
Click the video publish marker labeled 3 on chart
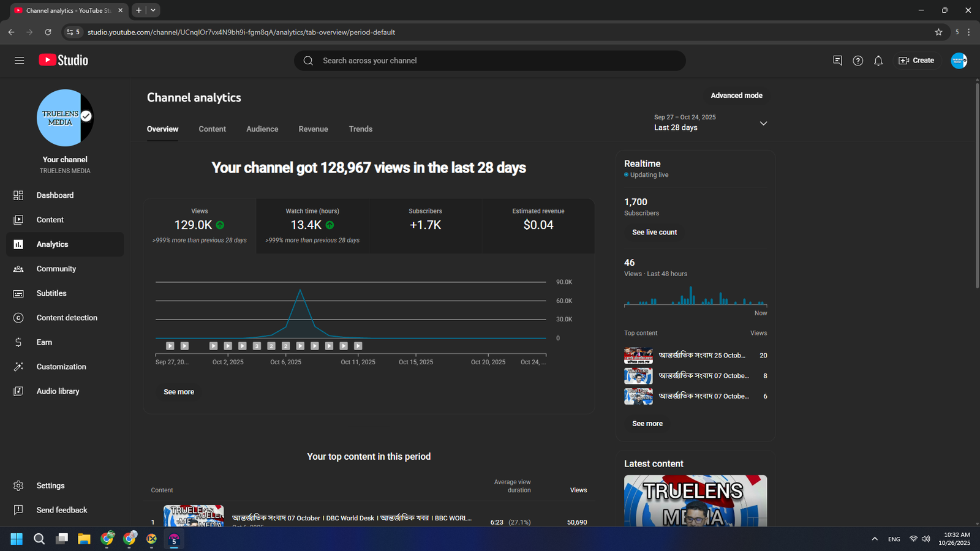click(x=257, y=346)
